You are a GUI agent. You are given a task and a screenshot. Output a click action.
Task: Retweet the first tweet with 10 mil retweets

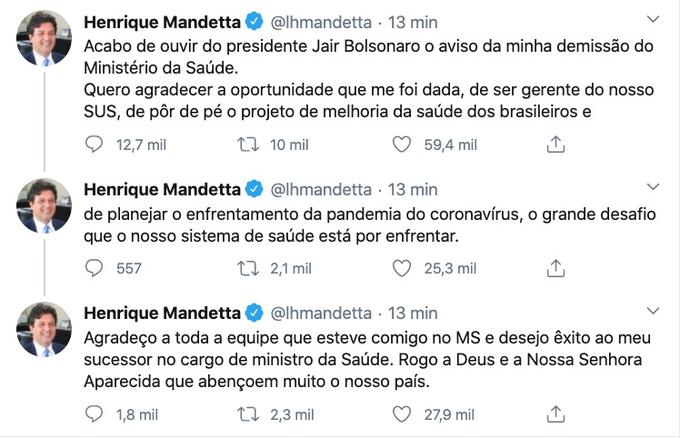(x=247, y=145)
